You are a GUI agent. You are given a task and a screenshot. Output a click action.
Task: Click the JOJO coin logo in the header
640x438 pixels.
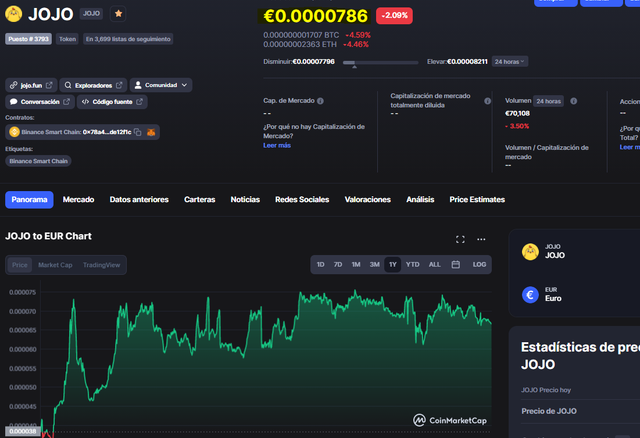coord(13,14)
